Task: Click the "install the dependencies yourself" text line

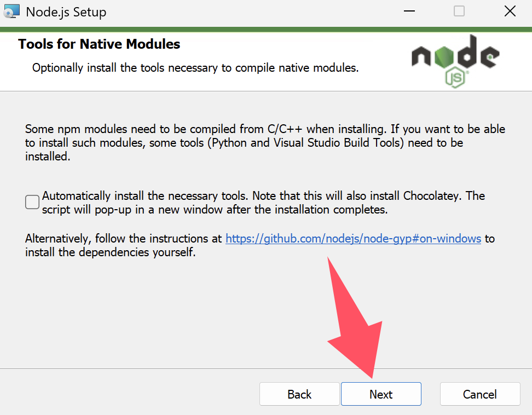Action: [110, 253]
